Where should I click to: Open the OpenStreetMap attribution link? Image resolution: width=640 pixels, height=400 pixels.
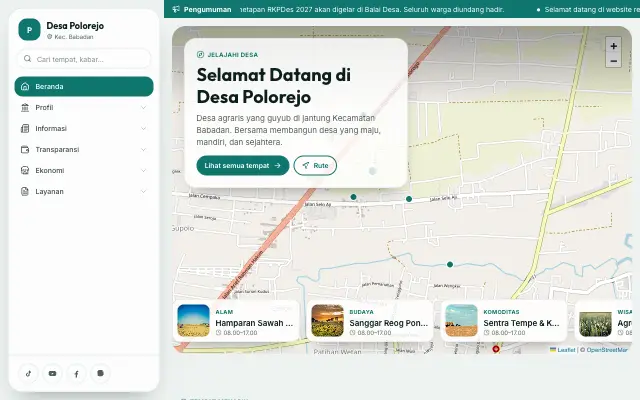coord(607,350)
